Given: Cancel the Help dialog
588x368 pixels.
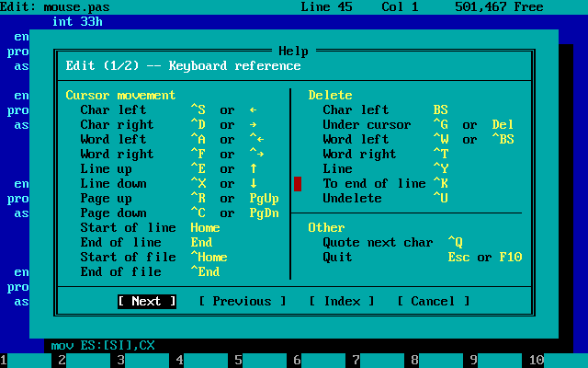Looking at the screenshot, I should click(434, 301).
